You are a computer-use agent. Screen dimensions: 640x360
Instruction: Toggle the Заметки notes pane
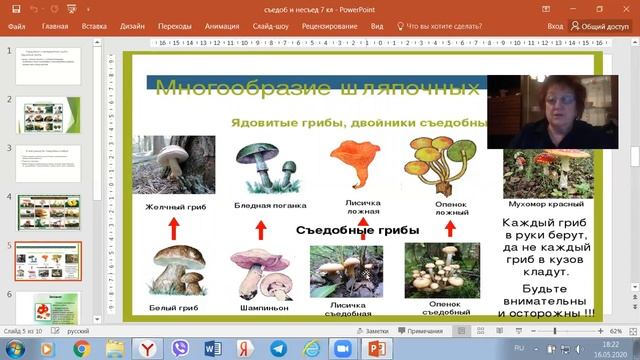pyautogui.click(x=373, y=331)
